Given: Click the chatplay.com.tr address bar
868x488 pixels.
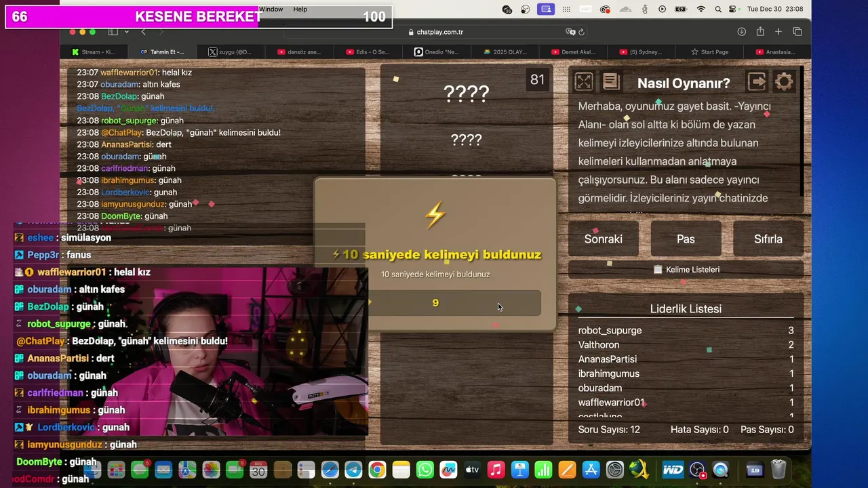Looking at the screenshot, I should (x=435, y=32).
